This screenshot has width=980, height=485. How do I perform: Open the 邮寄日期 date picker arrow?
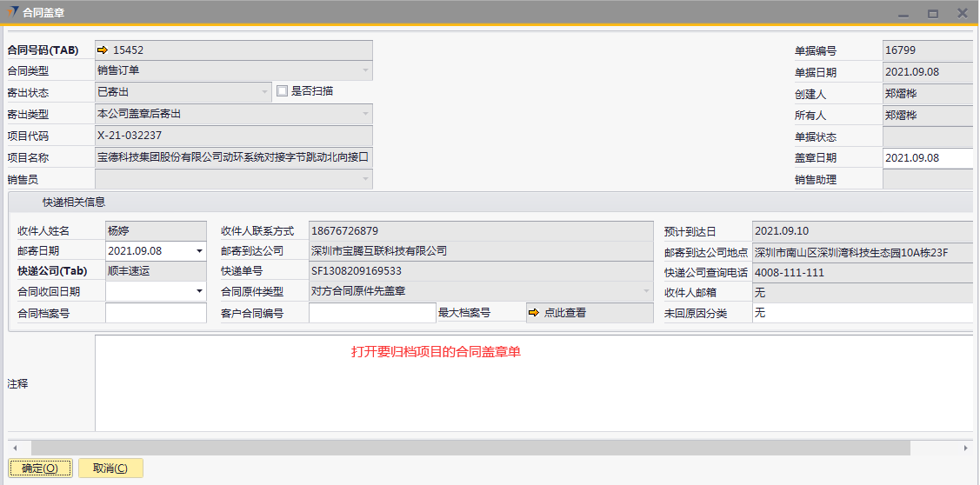(x=200, y=251)
